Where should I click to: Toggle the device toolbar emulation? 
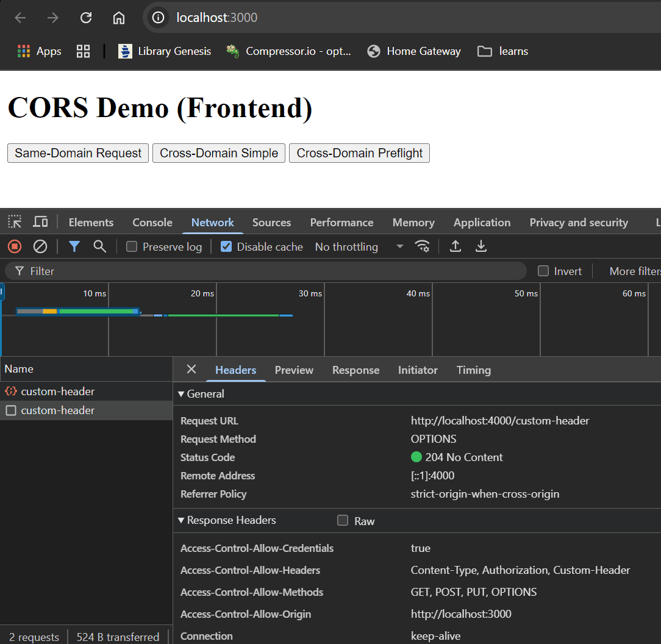(x=40, y=221)
